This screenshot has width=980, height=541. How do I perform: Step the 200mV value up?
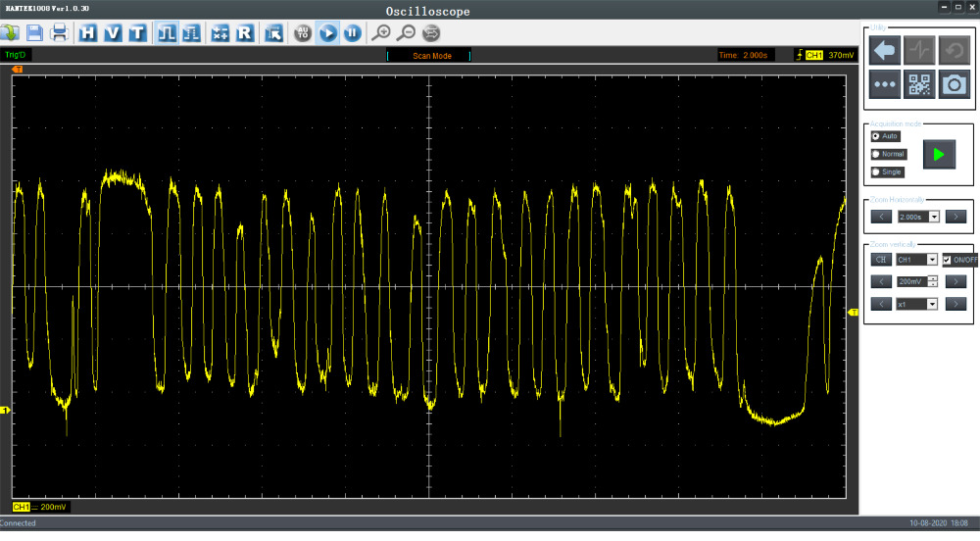[x=933, y=278]
